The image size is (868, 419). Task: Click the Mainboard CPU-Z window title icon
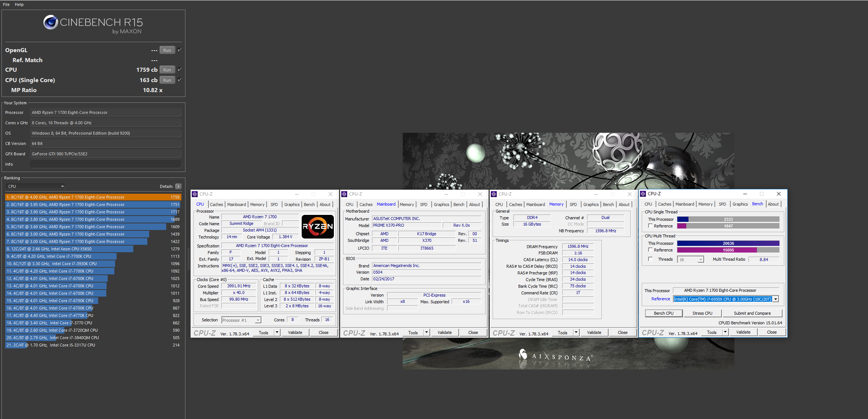coord(344,194)
